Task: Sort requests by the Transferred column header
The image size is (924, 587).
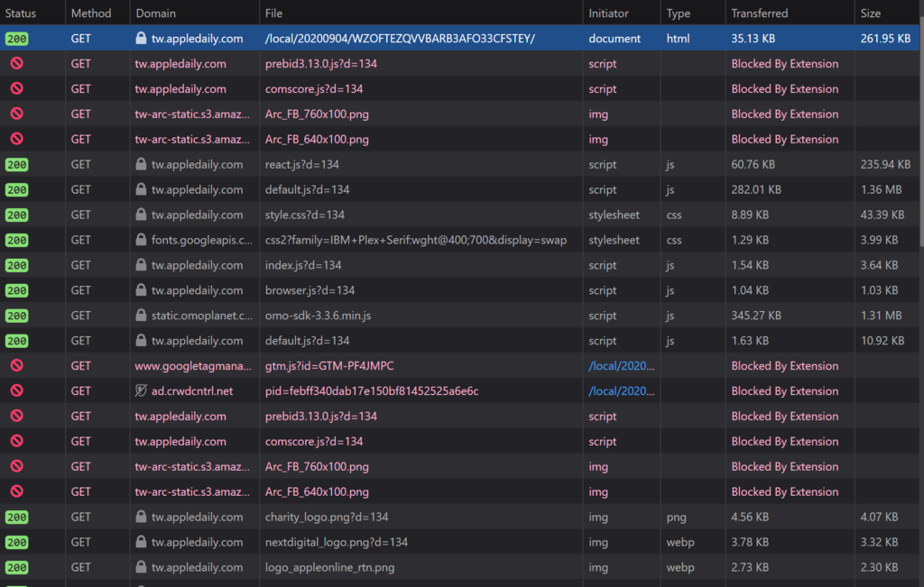Action: pyautogui.click(x=790, y=13)
